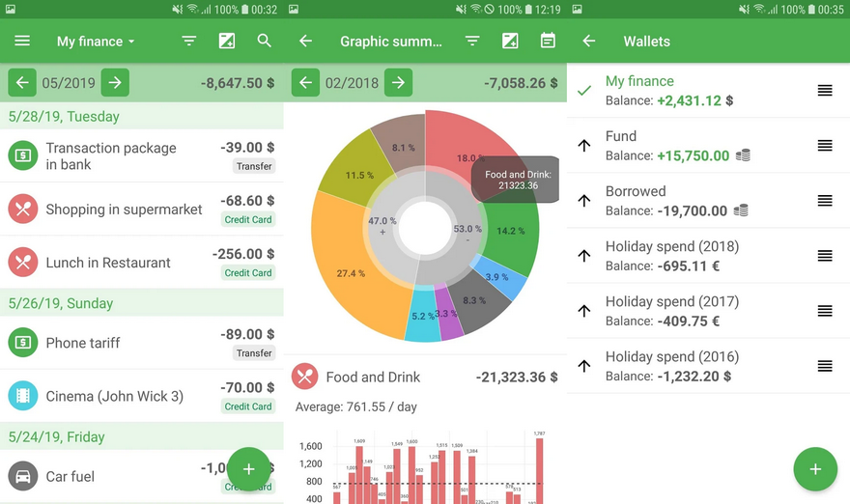Viewport: 850px width, 504px height.
Task: Open the chart summary icon in My finance toolbar
Action: pos(227,42)
